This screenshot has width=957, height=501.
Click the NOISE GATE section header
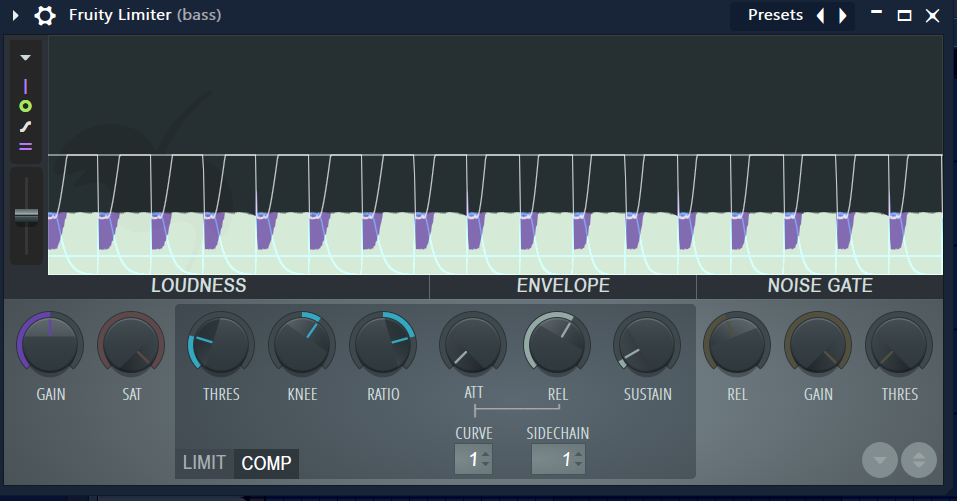tap(820, 286)
